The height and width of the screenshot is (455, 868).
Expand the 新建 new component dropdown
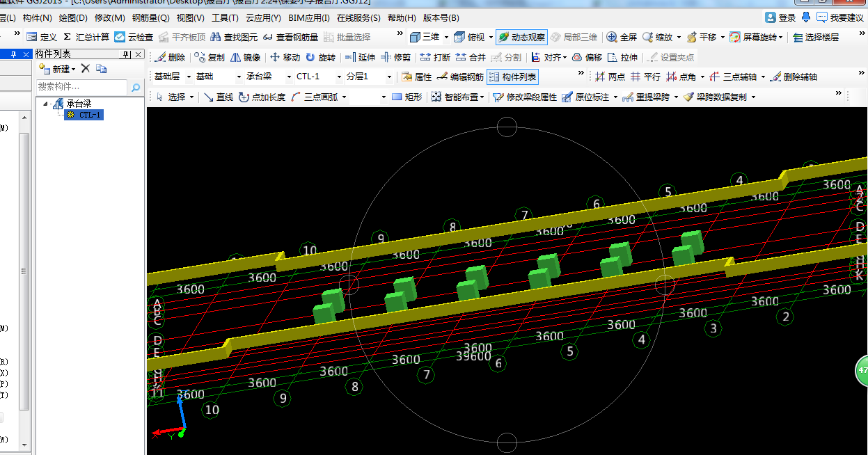click(x=73, y=69)
